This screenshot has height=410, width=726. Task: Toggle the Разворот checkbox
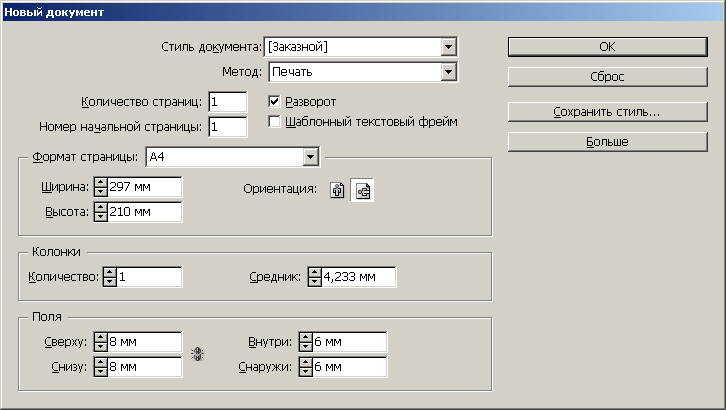276,102
